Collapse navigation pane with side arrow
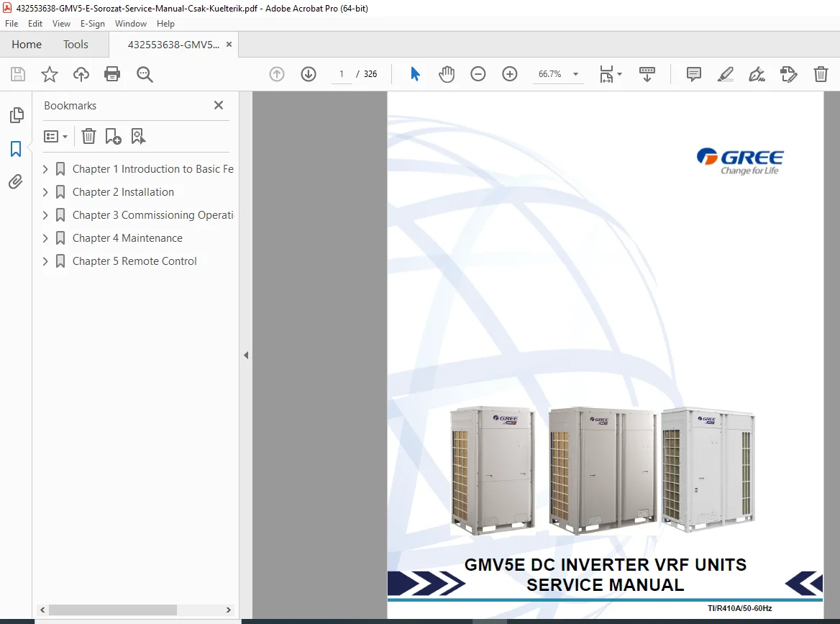Viewport: 840px width, 624px height. click(246, 355)
